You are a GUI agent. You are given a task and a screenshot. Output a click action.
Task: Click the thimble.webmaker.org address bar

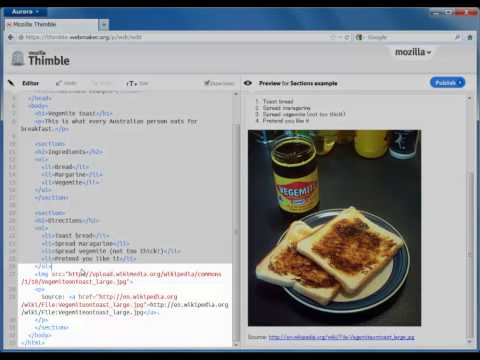173,37
